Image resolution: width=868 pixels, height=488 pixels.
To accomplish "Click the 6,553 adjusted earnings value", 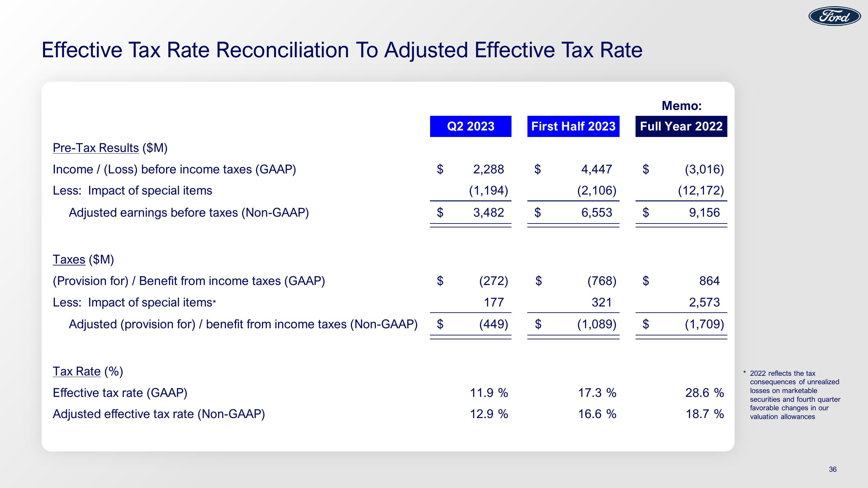I will [597, 212].
